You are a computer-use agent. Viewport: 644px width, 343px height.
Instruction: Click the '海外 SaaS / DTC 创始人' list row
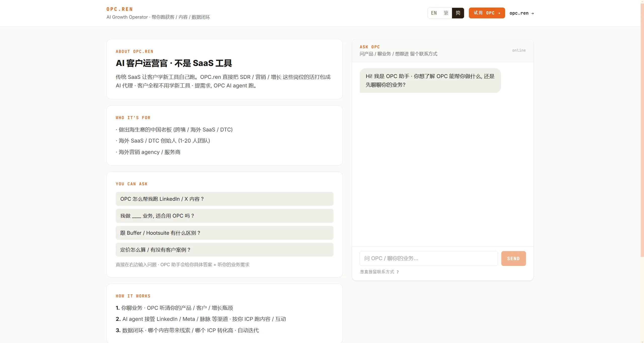pyautogui.click(x=163, y=141)
